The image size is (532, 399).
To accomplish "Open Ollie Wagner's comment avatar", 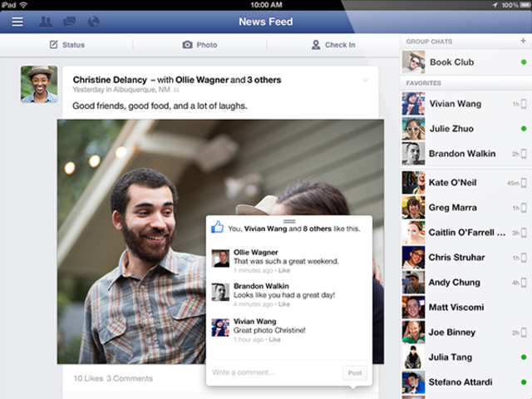I will (x=220, y=259).
